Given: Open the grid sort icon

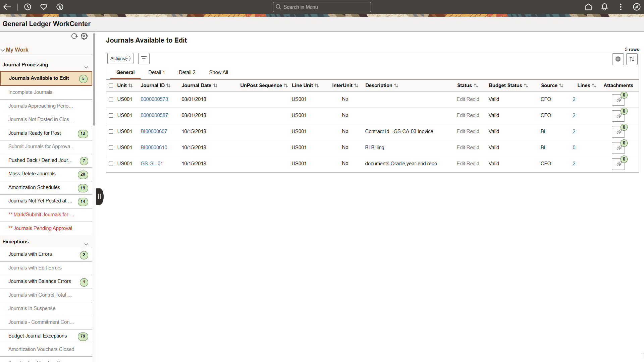Looking at the screenshot, I should [632, 59].
